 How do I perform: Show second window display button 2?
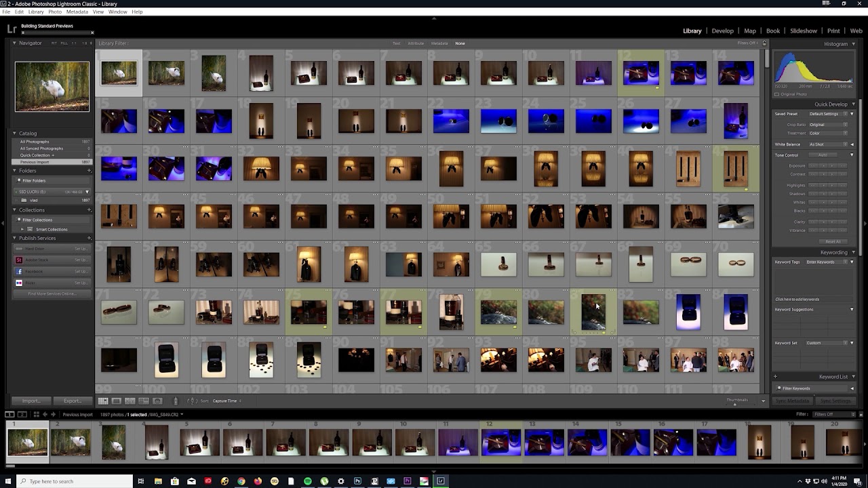[22, 414]
